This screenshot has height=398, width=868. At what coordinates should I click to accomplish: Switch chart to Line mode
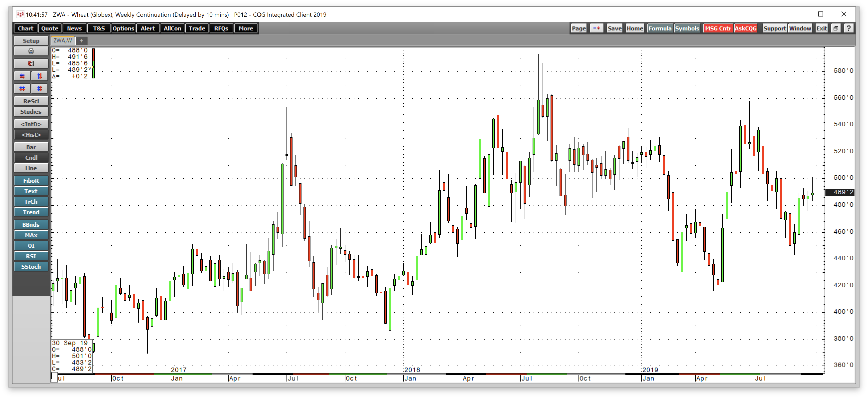tap(31, 168)
